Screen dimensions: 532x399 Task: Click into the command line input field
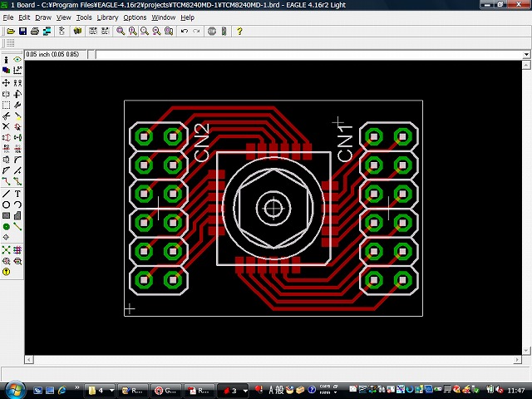[x=309, y=54]
